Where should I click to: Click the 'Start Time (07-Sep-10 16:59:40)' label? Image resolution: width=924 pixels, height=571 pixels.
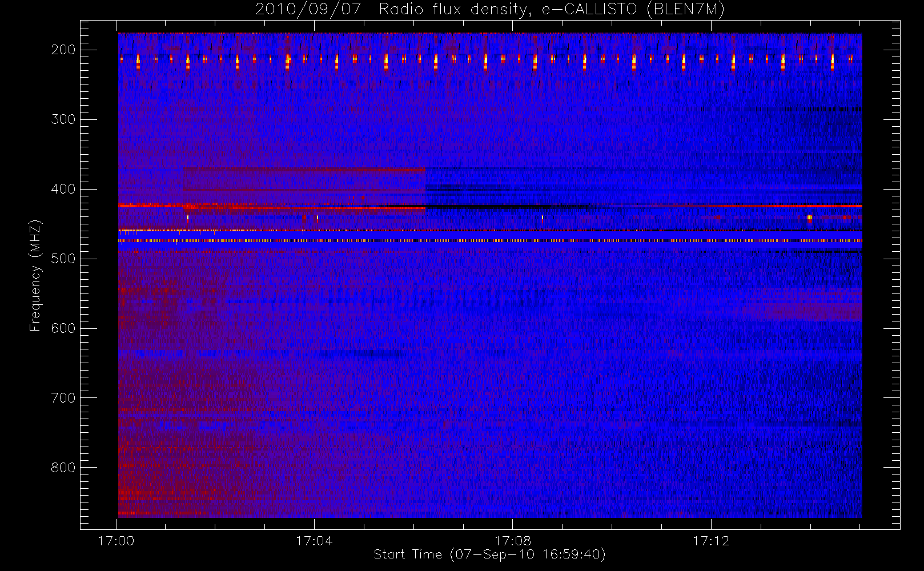[x=489, y=554]
